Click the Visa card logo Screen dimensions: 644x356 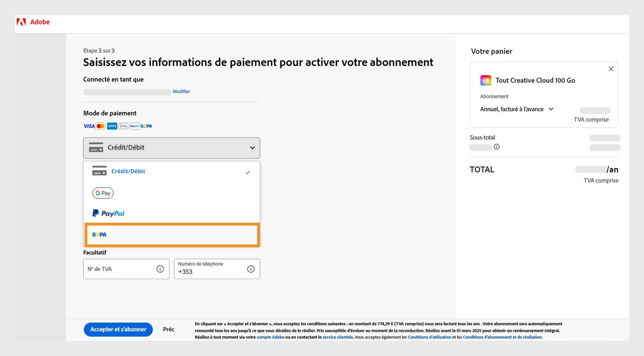(89, 126)
